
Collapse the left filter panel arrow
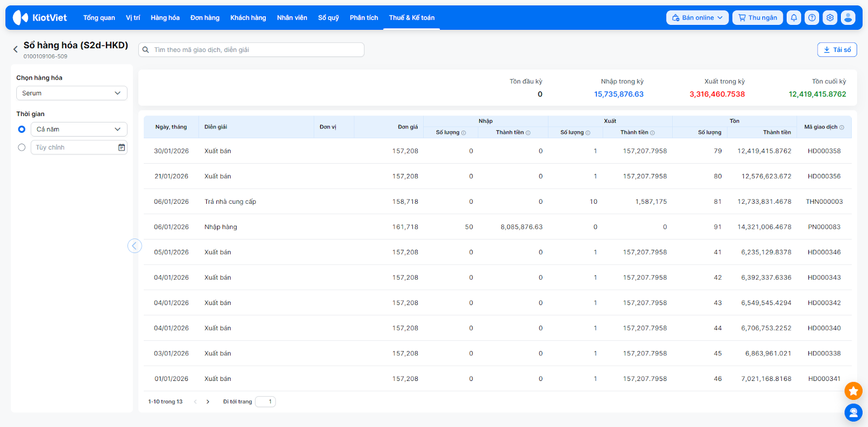pos(135,246)
